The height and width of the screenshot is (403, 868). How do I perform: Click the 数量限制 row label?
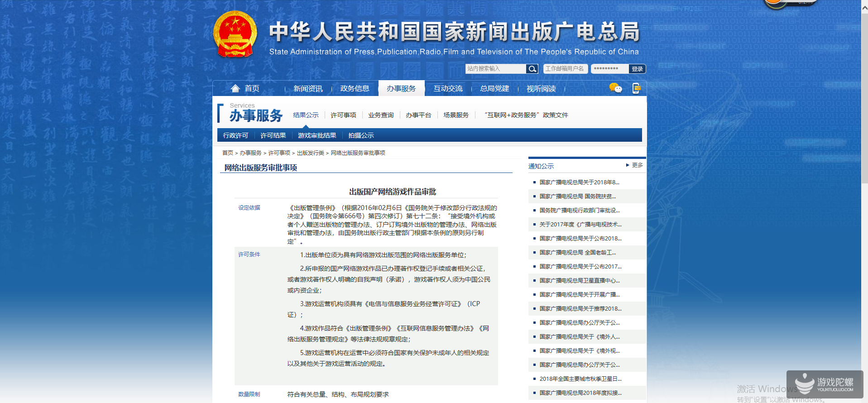pyautogui.click(x=249, y=394)
